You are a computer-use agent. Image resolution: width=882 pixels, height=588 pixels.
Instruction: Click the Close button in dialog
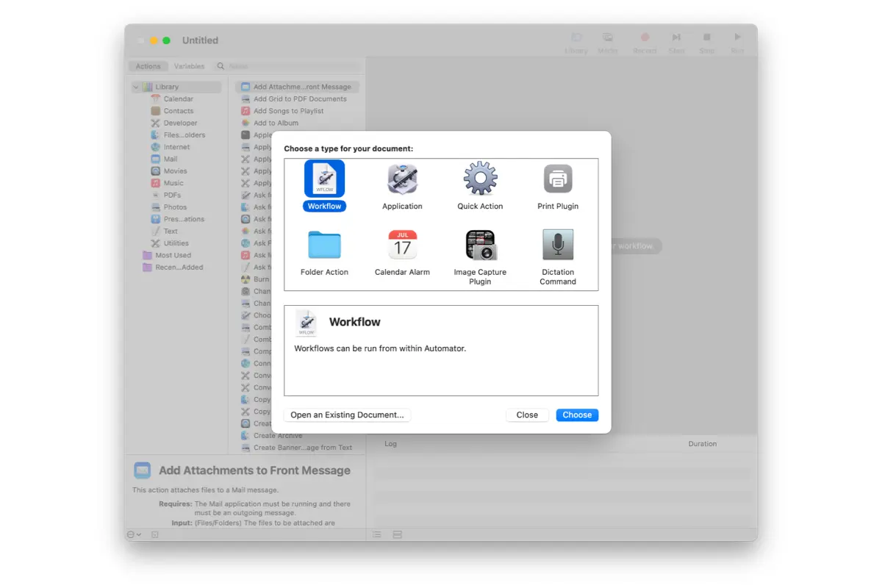click(x=527, y=415)
